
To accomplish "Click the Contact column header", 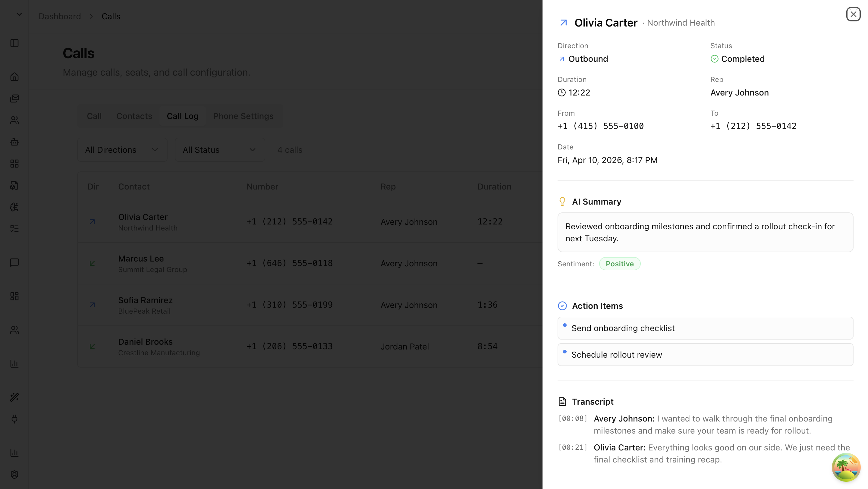I will coord(134,186).
